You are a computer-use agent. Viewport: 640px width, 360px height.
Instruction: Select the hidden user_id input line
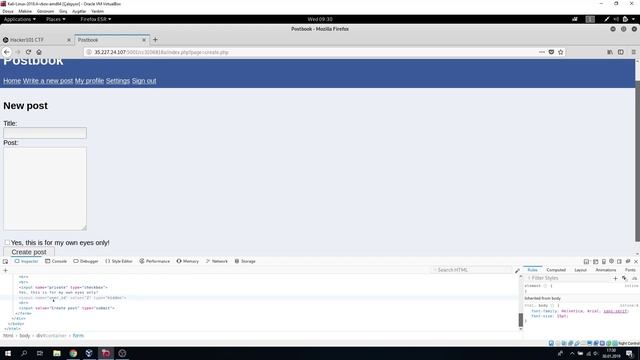[x=72, y=298]
